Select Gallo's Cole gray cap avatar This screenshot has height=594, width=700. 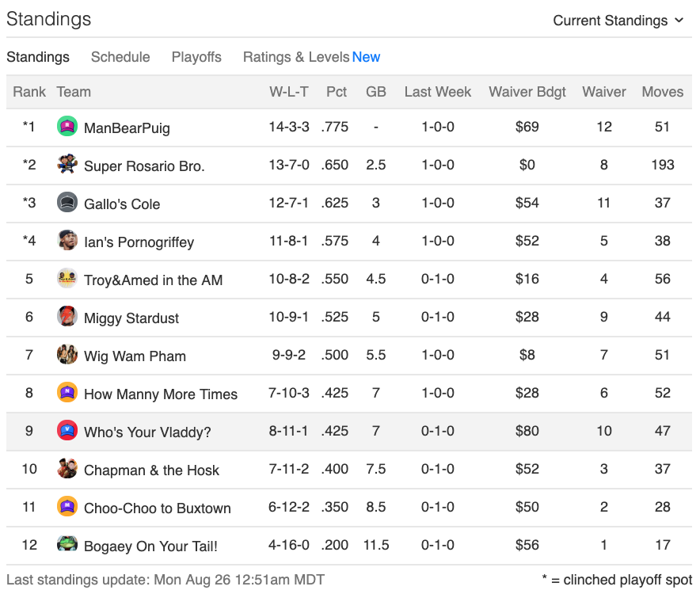(x=67, y=202)
